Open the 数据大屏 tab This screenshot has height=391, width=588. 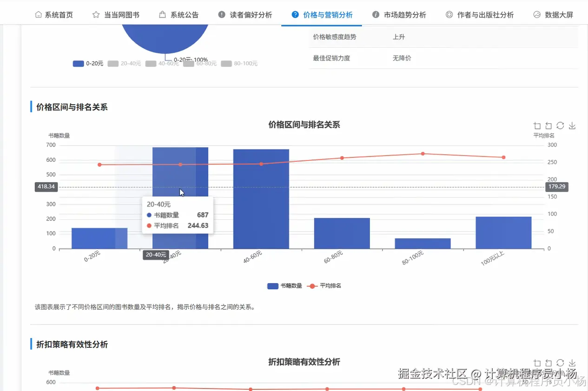click(553, 15)
